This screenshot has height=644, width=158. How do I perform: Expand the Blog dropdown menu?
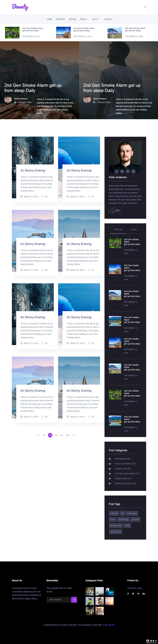96,19
